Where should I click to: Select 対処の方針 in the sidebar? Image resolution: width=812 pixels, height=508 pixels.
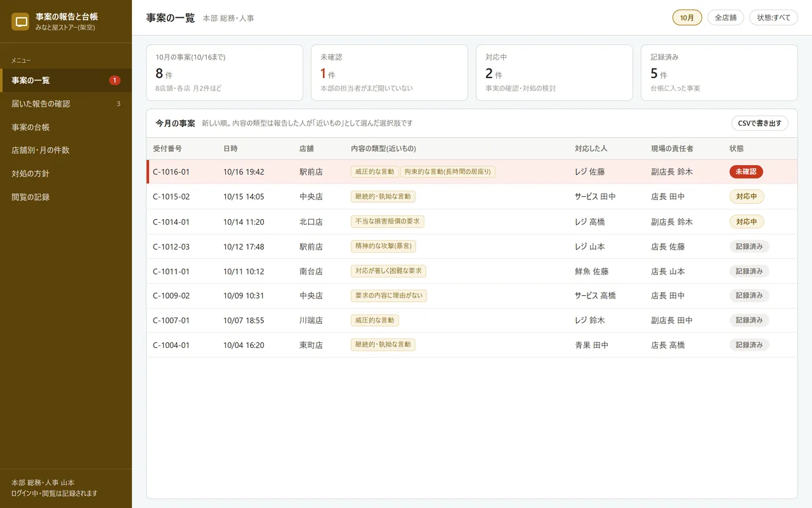click(66, 173)
